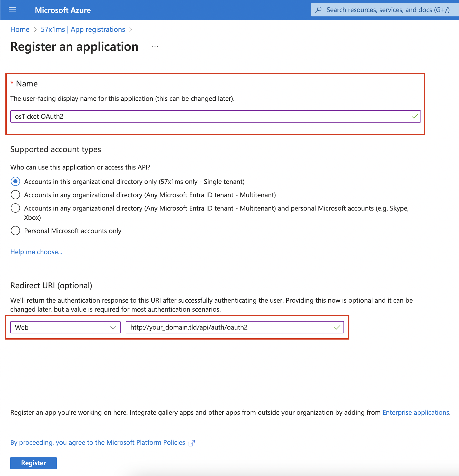
Task: Click the Register button
Action: (33, 463)
